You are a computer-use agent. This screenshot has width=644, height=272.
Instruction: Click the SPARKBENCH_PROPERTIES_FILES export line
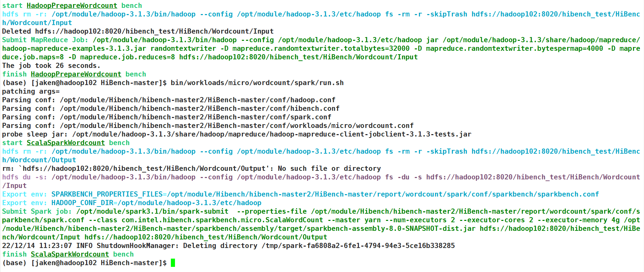[x=301, y=194]
